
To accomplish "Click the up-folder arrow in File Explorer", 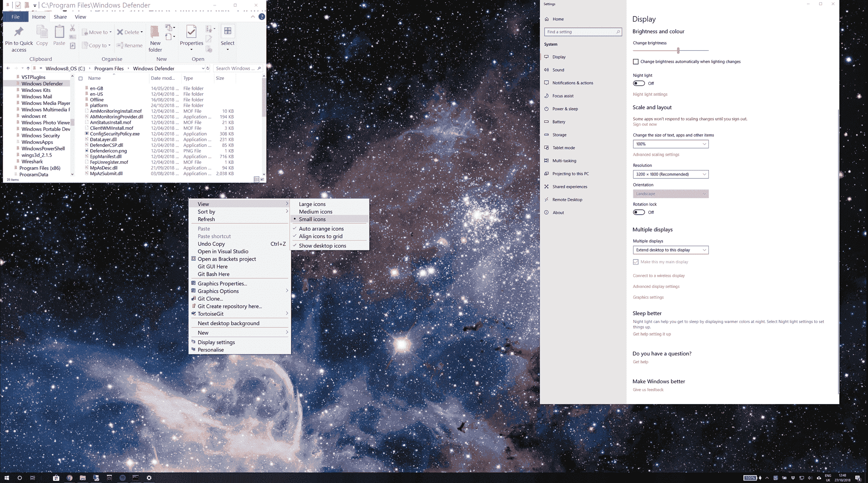I will (28, 68).
